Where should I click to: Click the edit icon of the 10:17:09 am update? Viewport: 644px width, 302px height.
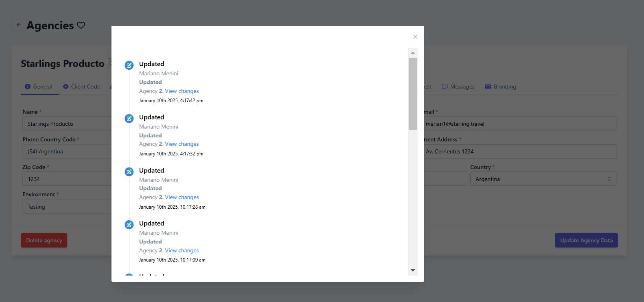(129, 225)
